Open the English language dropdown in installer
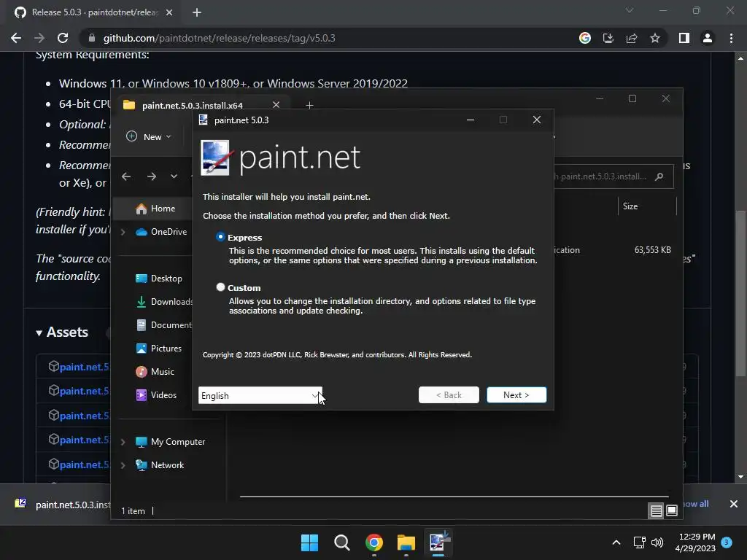747x560 pixels. tap(260, 395)
